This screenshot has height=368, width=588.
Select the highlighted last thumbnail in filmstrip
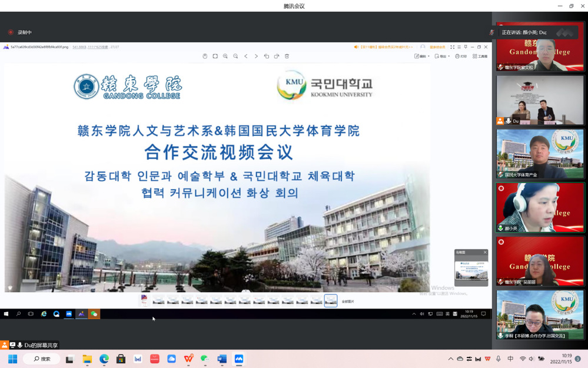(x=331, y=301)
